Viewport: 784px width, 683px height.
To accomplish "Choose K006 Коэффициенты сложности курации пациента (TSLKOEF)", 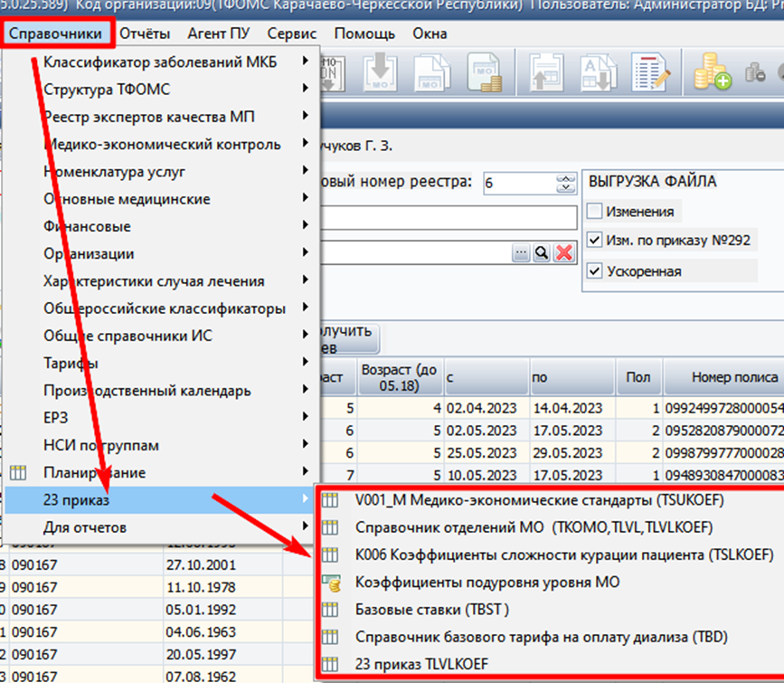I will click(564, 555).
